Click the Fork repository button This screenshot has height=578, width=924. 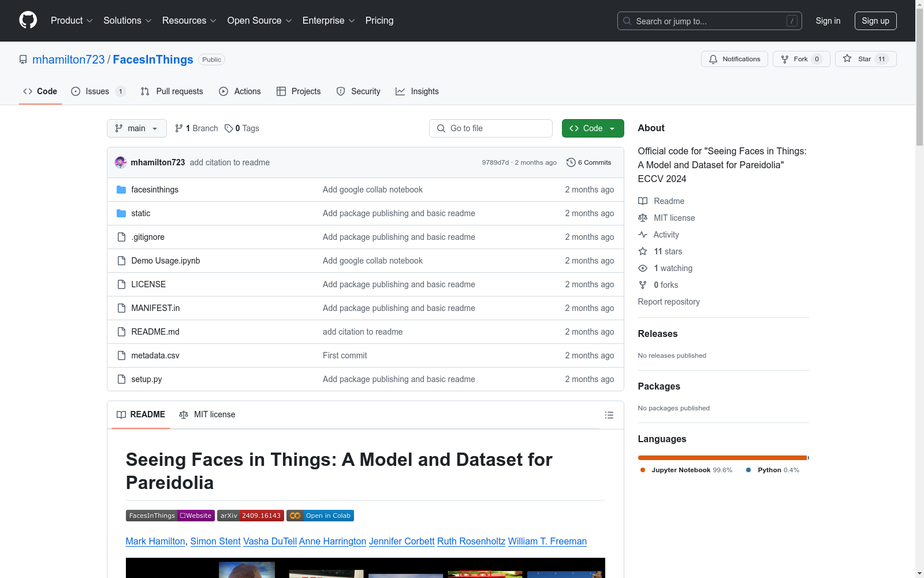pyautogui.click(x=800, y=59)
